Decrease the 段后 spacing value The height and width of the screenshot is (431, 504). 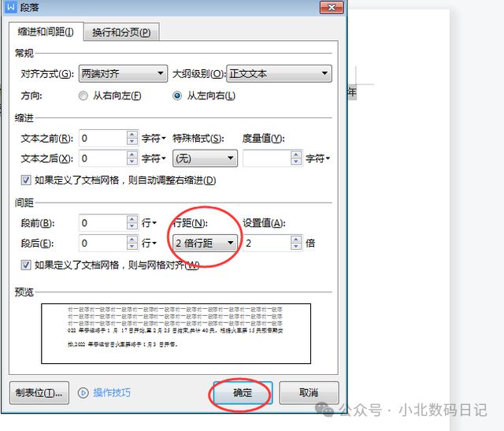tap(132, 247)
